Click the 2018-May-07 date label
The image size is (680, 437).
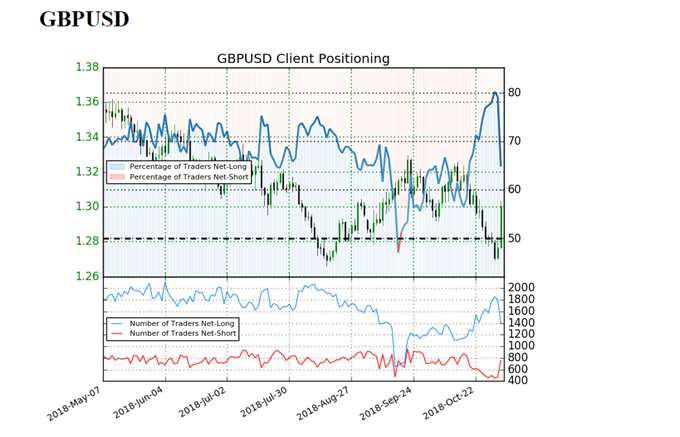74,404
